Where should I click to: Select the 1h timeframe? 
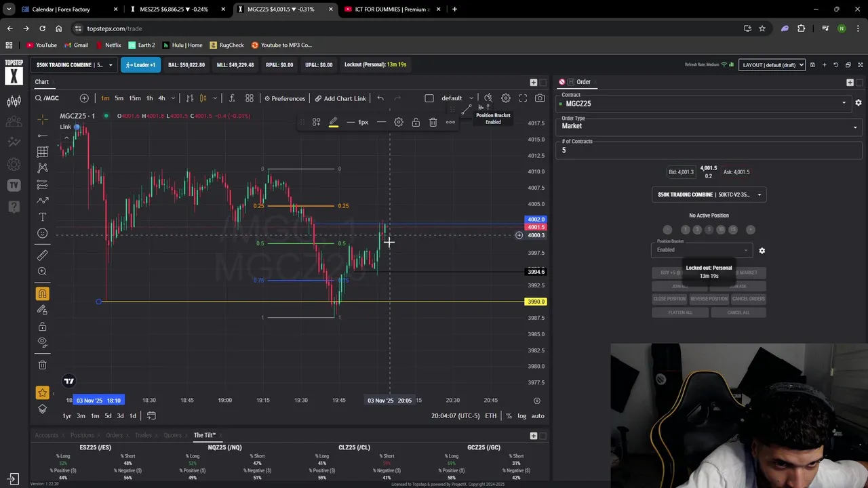149,98
